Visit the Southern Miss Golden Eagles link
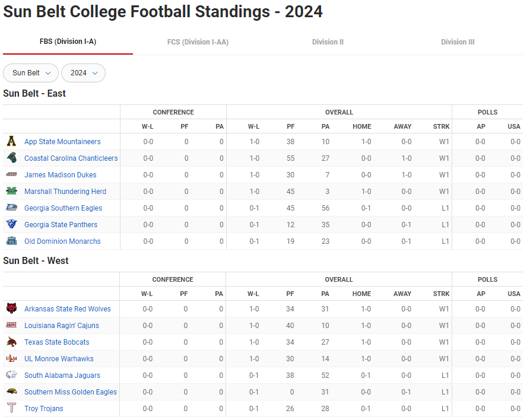 click(x=70, y=392)
